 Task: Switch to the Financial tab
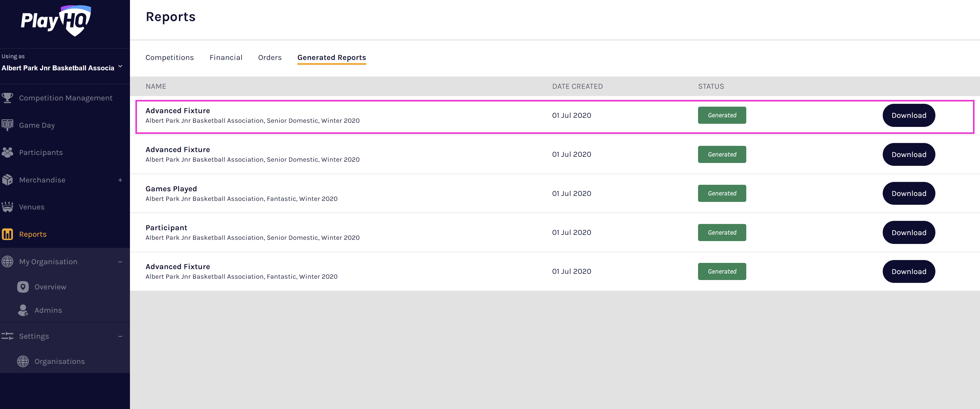[x=226, y=57]
